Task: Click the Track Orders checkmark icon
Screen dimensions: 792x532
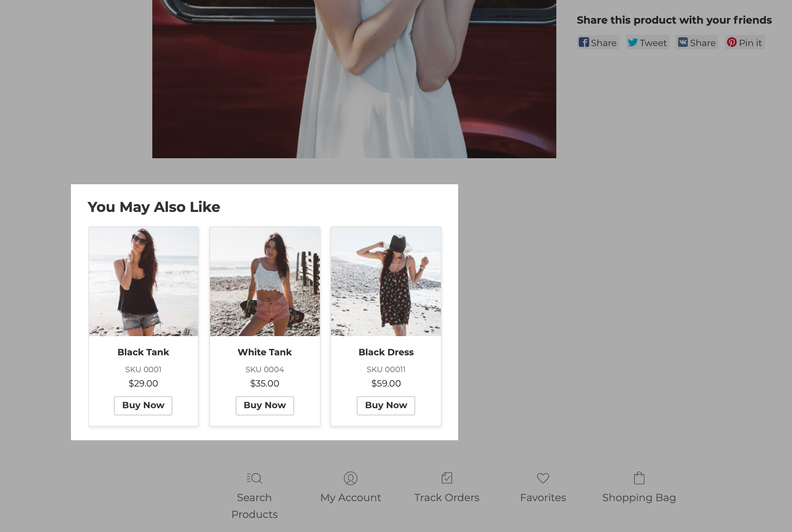Action: pyautogui.click(x=447, y=478)
